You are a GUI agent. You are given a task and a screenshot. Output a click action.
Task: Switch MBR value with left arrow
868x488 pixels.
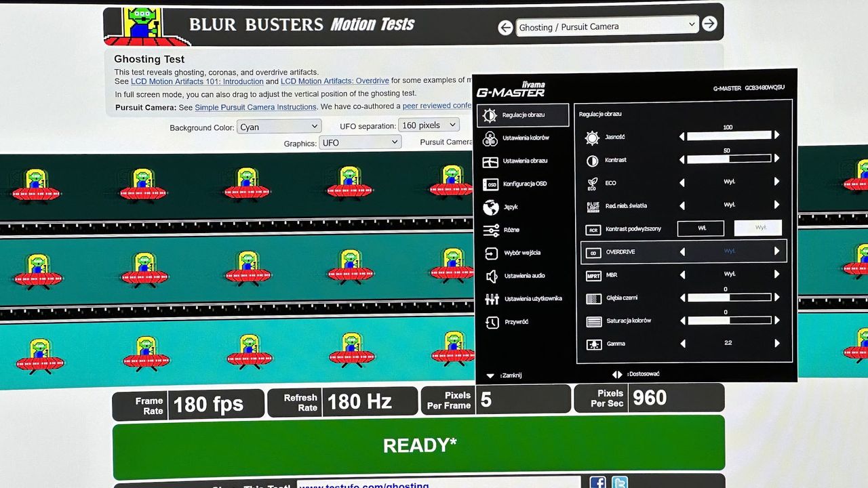[682, 274]
